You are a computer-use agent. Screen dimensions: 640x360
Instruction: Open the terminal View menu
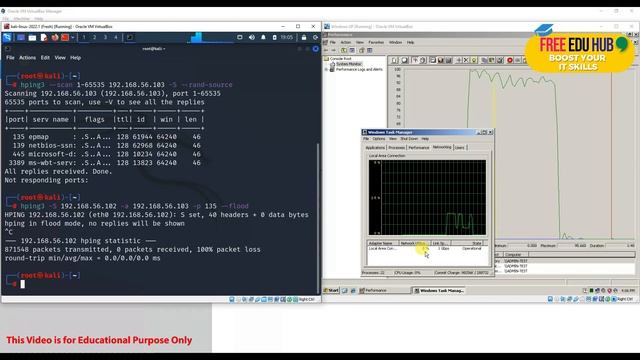(x=60, y=58)
